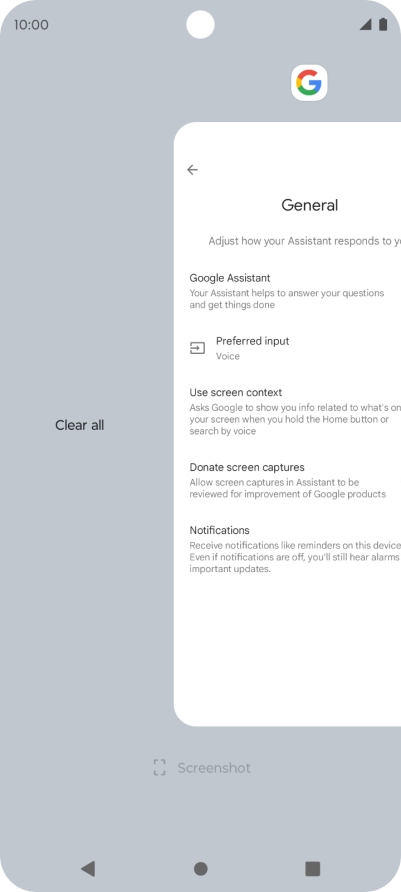Click the Clear all button
This screenshot has height=892, width=401.
80,425
